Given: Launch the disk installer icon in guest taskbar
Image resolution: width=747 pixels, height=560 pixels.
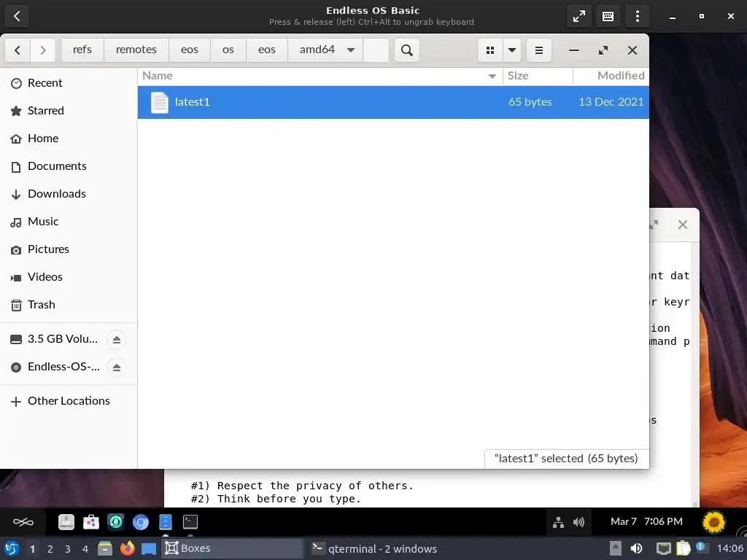Looking at the screenshot, I should pos(66,522).
